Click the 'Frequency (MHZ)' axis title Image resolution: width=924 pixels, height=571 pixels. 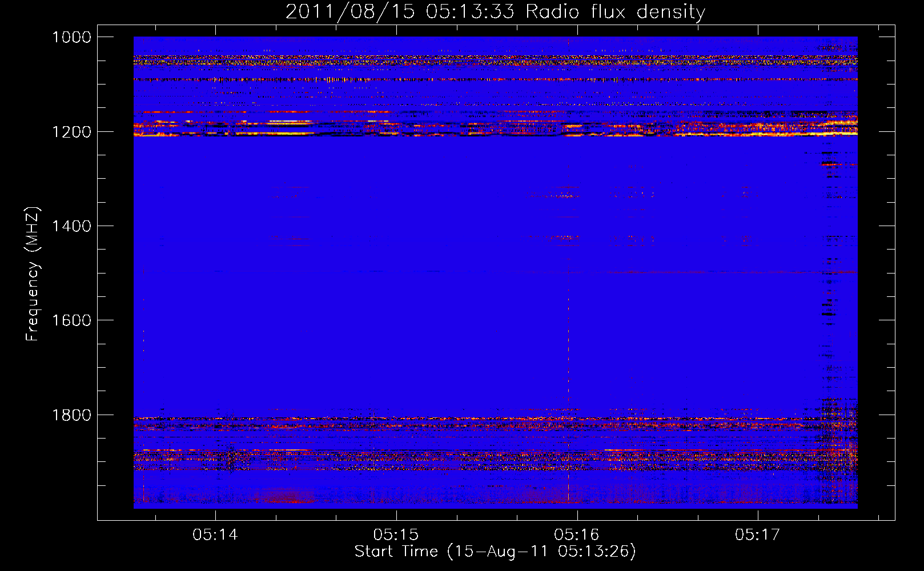(x=33, y=274)
